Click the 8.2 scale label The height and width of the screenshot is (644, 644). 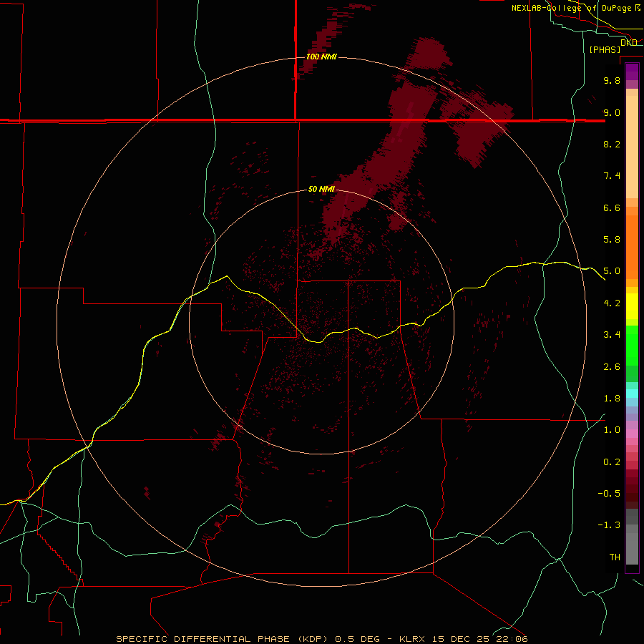(612, 144)
